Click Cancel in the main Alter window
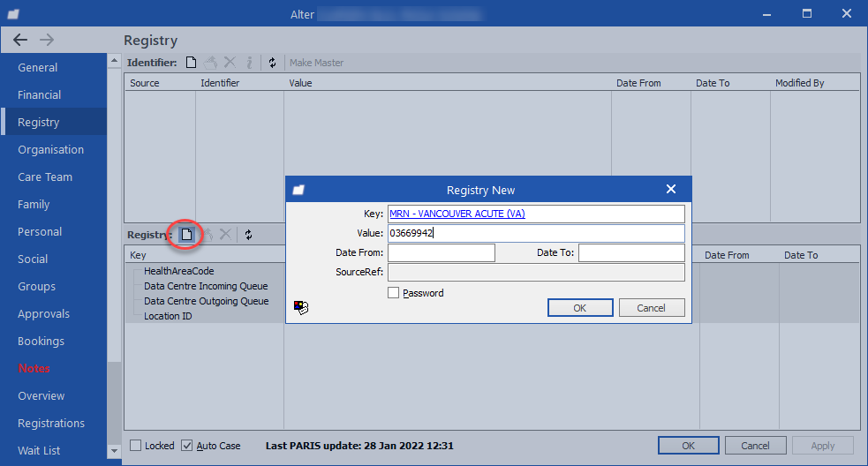This screenshot has width=868, height=466. click(756, 446)
